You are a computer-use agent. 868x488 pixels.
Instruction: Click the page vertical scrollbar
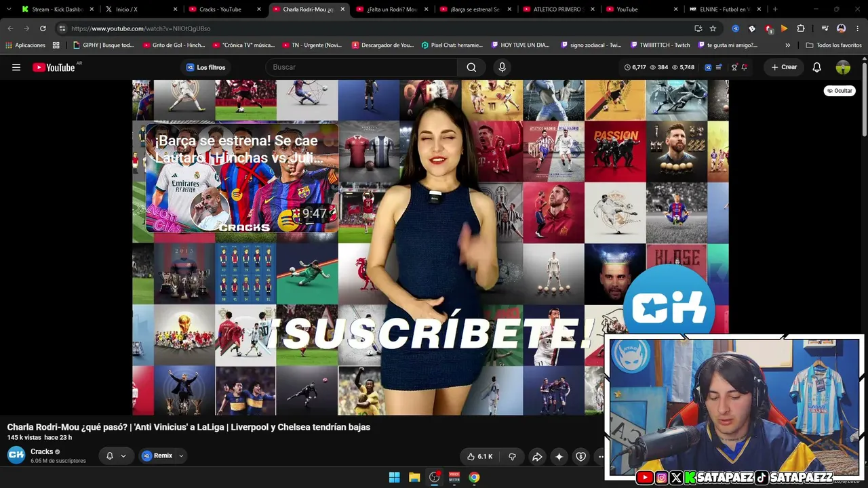coord(864,95)
